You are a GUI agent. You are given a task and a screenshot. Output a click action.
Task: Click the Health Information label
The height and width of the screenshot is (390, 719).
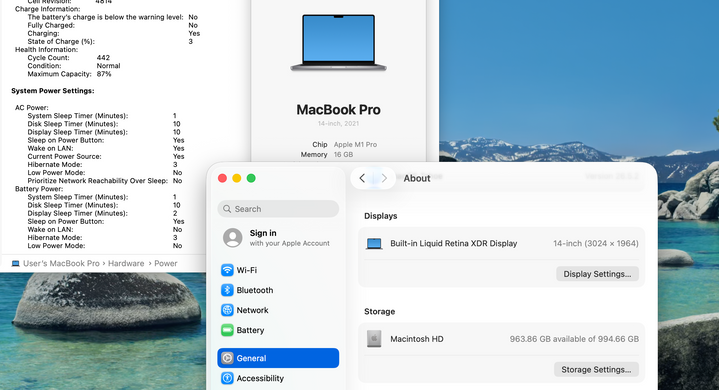(x=46, y=49)
